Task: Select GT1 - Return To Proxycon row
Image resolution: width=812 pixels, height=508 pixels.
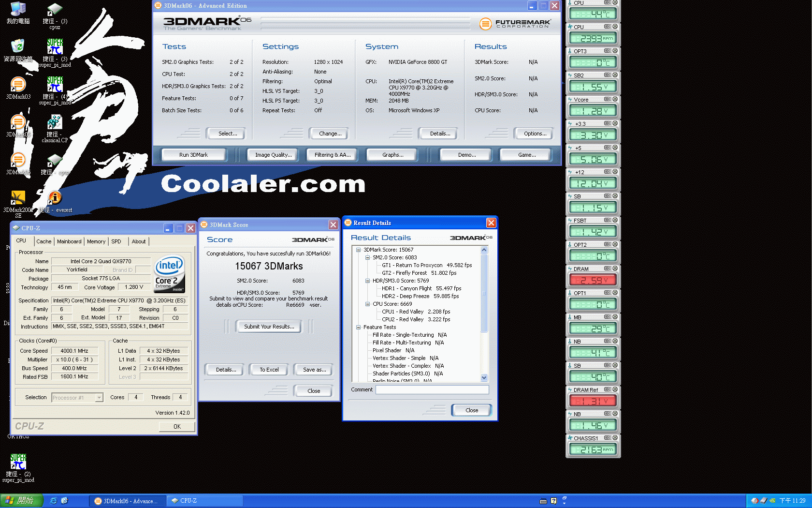Action: tap(427, 266)
